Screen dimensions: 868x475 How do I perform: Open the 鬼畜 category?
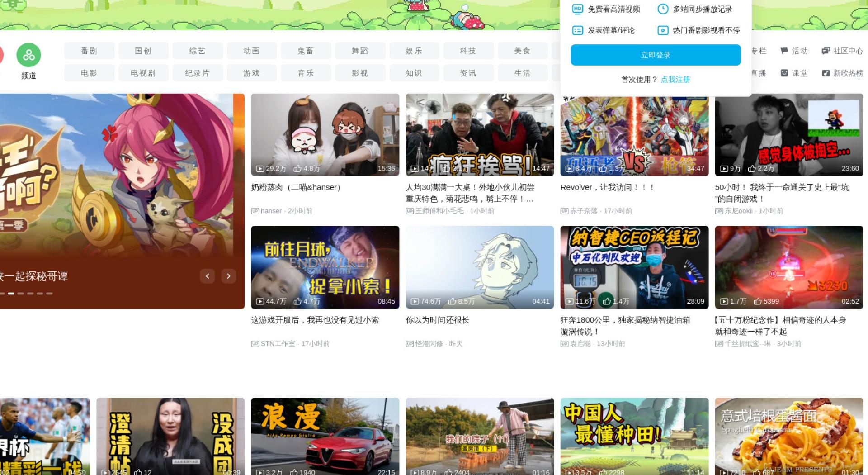pos(306,51)
